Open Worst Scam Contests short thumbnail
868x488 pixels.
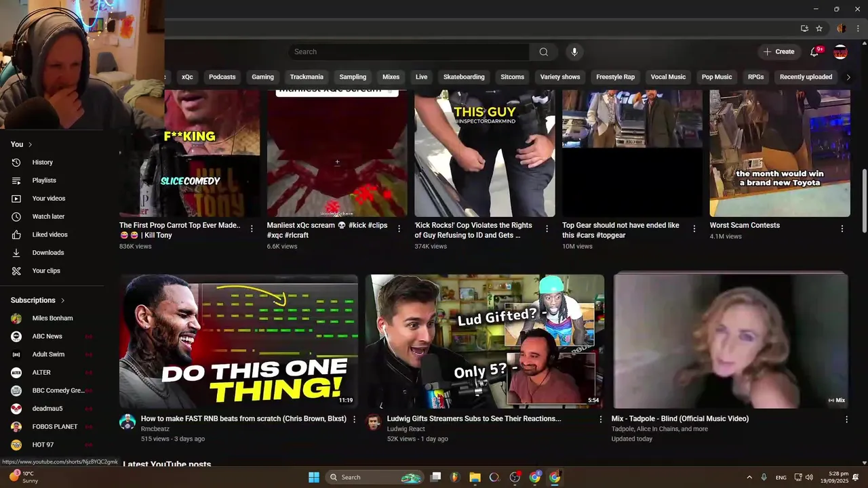(x=780, y=153)
